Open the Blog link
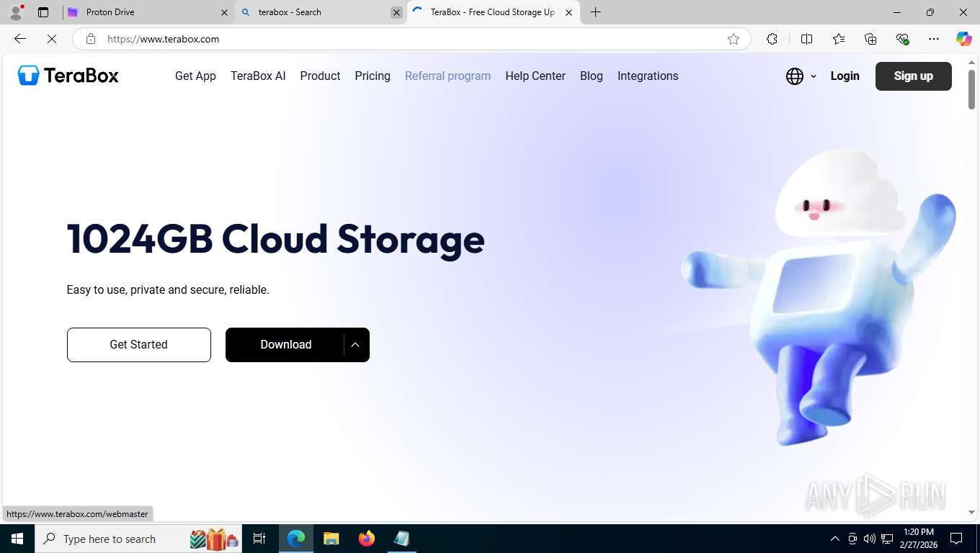 (x=592, y=76)
